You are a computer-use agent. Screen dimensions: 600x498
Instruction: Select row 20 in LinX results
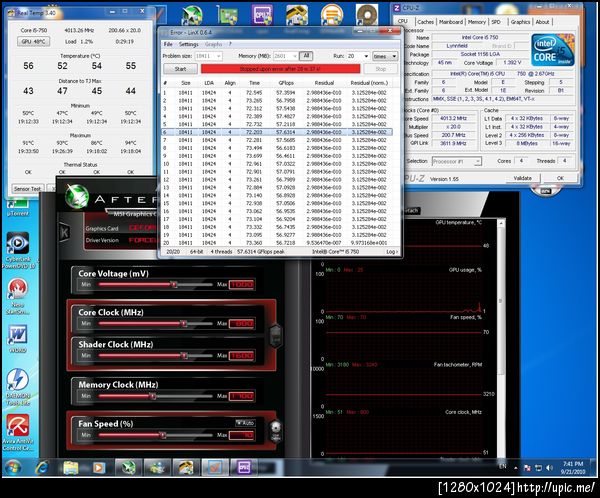[x=277, y=243]
